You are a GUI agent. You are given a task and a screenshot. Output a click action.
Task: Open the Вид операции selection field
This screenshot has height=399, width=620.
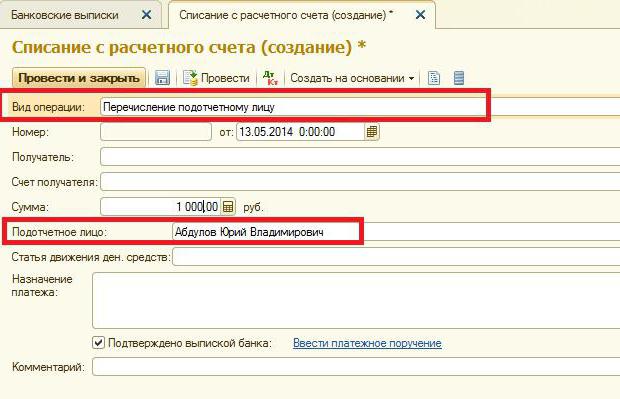(x=360, y=107)
